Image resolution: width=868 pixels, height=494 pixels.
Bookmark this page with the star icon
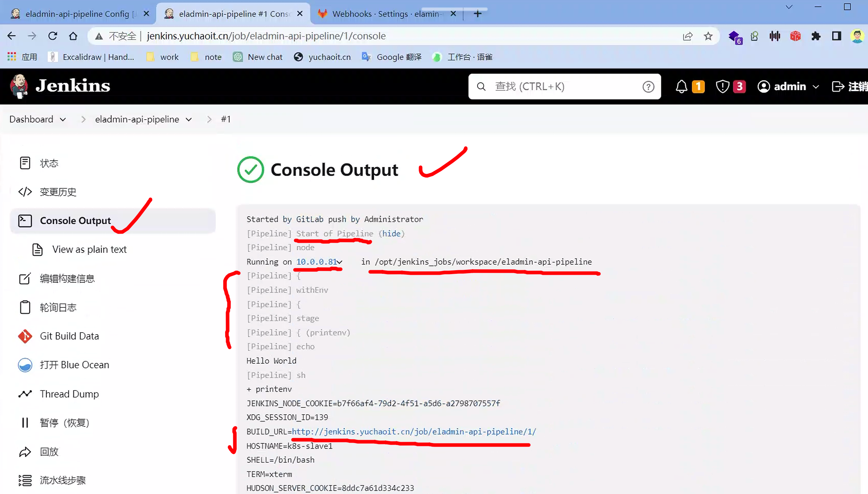(x=708, y=36)
